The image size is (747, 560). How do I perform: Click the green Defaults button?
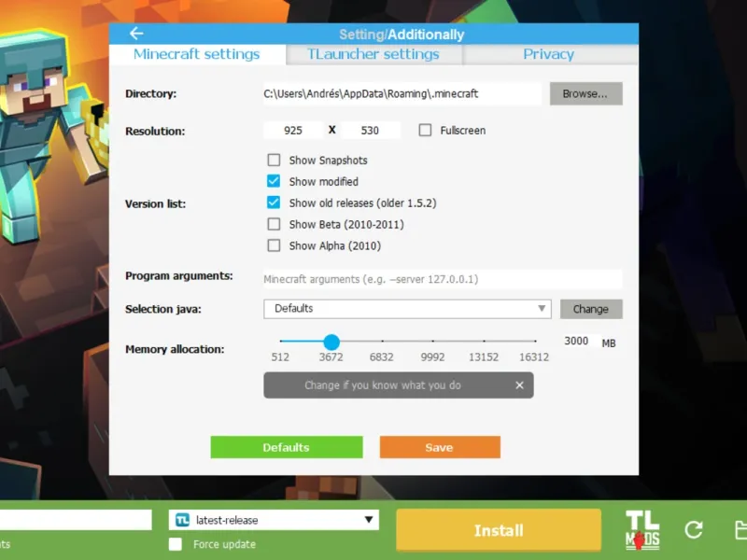(287, 447)
